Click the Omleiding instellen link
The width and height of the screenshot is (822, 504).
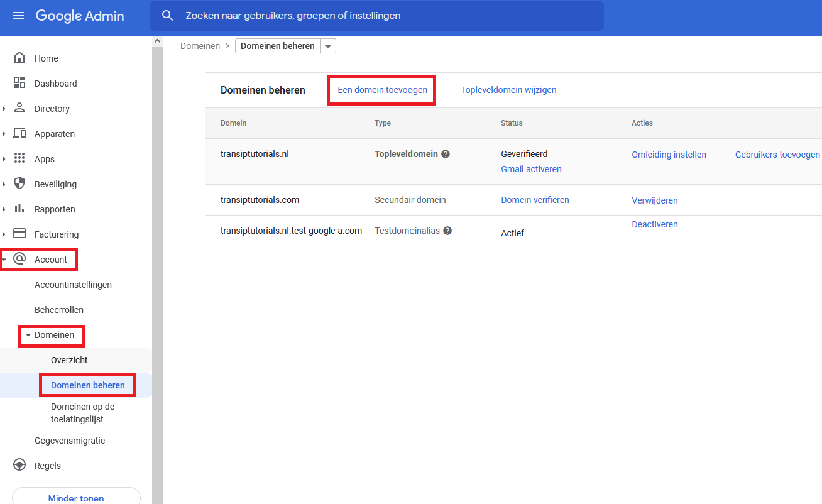coord(669,155)
